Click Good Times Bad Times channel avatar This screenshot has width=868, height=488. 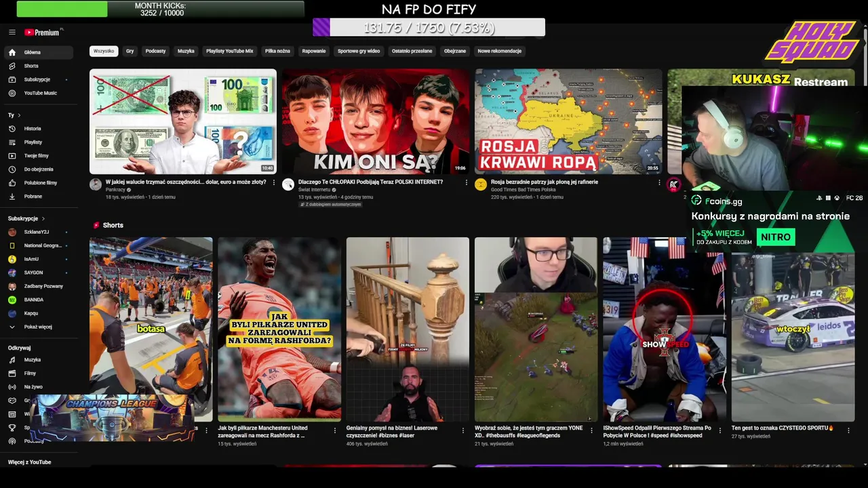(x=481, y=184)
